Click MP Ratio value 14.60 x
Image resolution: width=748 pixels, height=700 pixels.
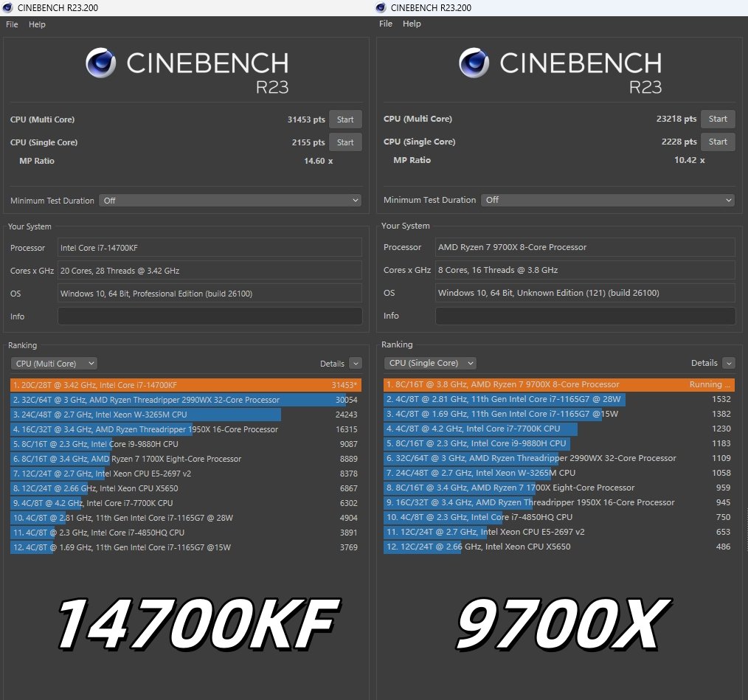point(318,161)
